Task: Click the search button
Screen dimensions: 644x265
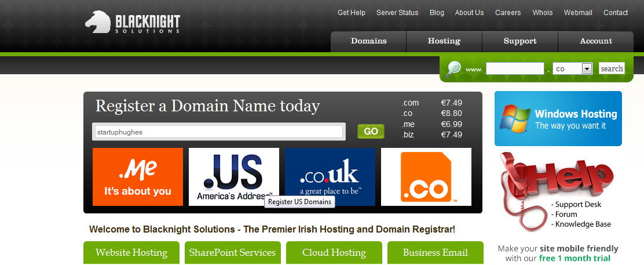Action: (x=612, y=69)
